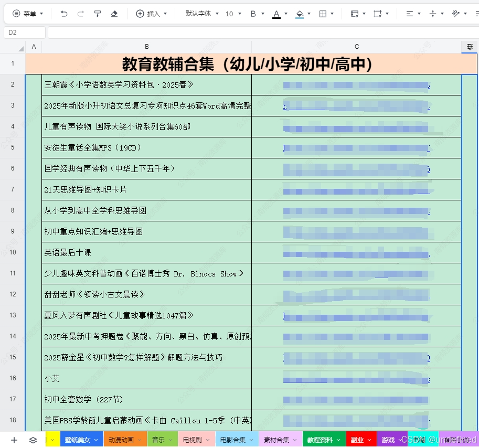
Task: Toggle bold B formatting
Action: [x=253, y=14]
